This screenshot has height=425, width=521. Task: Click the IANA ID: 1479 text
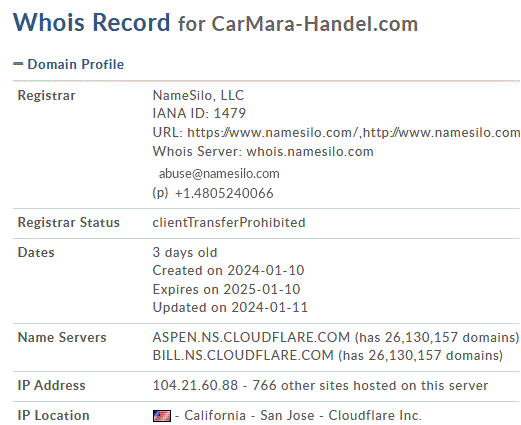[x=199, y=113]
